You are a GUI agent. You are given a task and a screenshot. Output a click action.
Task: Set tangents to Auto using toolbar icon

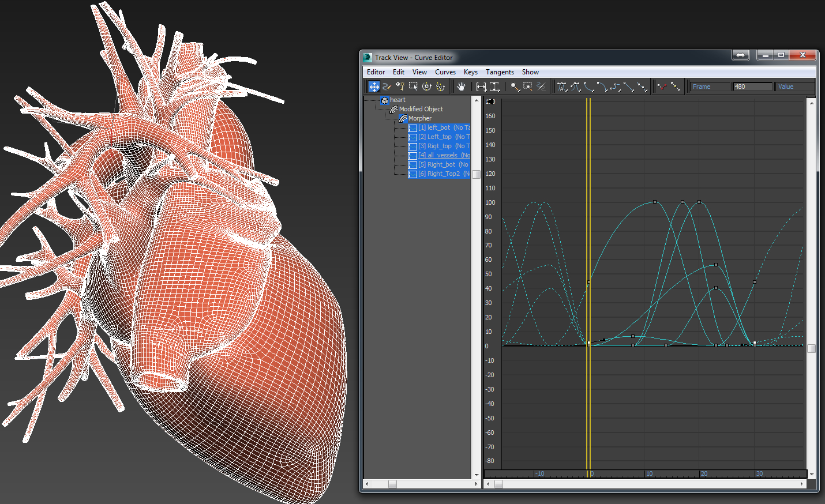(x=562, y=86)
